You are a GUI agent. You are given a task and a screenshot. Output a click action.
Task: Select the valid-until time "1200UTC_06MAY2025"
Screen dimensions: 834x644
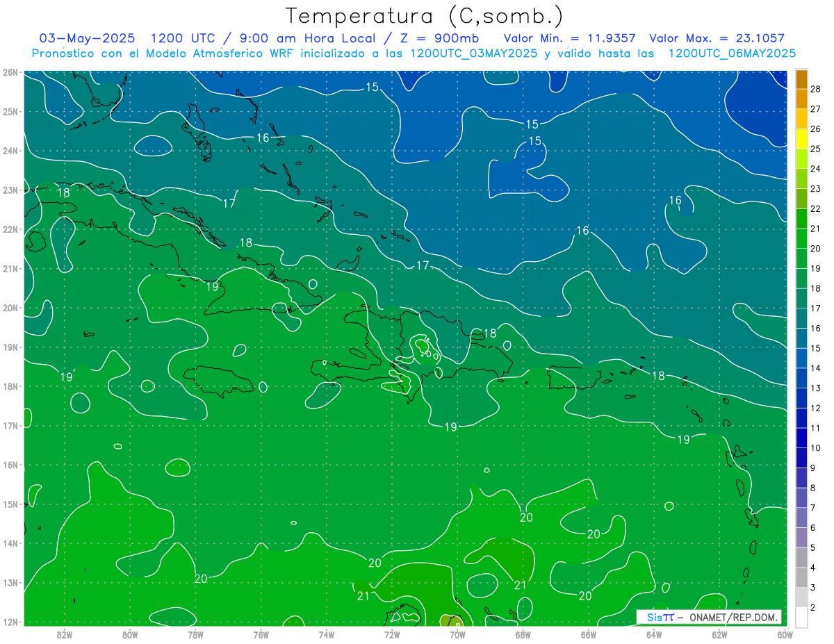pyautogui.click(x=732, y=53)
